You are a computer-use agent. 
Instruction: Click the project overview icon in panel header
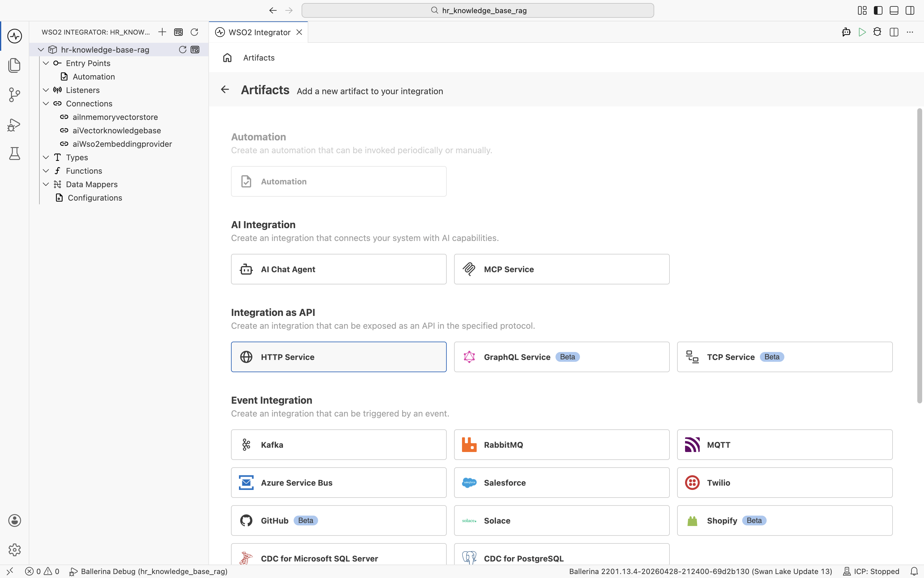tap(178, 32)
